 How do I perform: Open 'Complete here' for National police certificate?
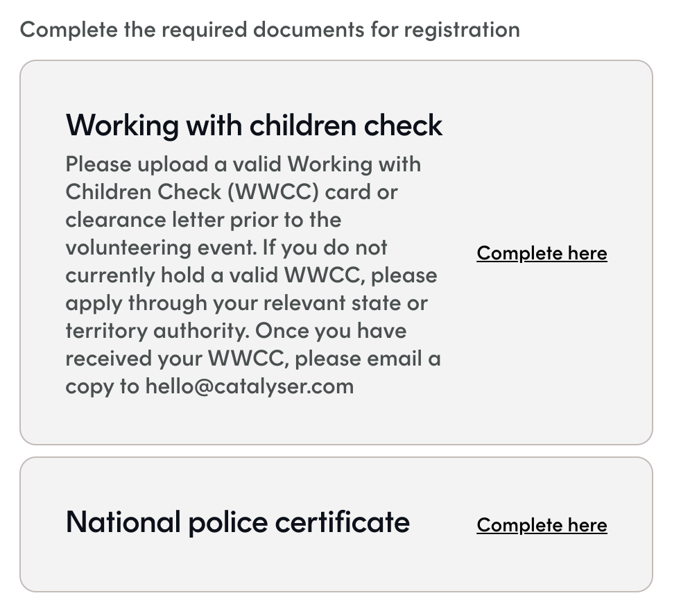[542, 524]
